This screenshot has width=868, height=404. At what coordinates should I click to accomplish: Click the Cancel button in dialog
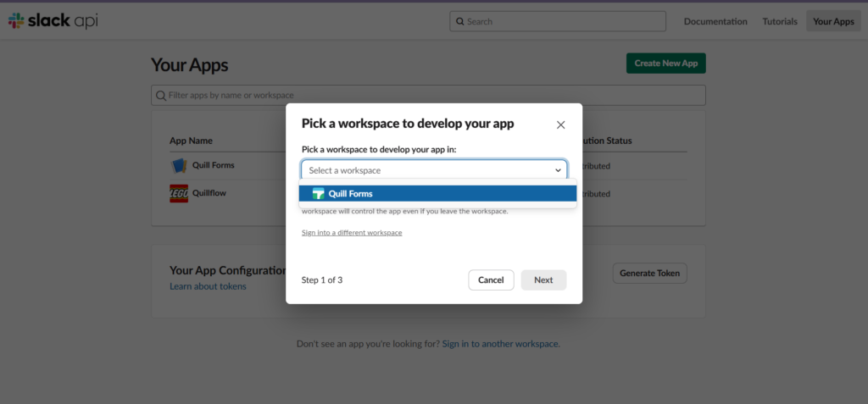point(491,280)
